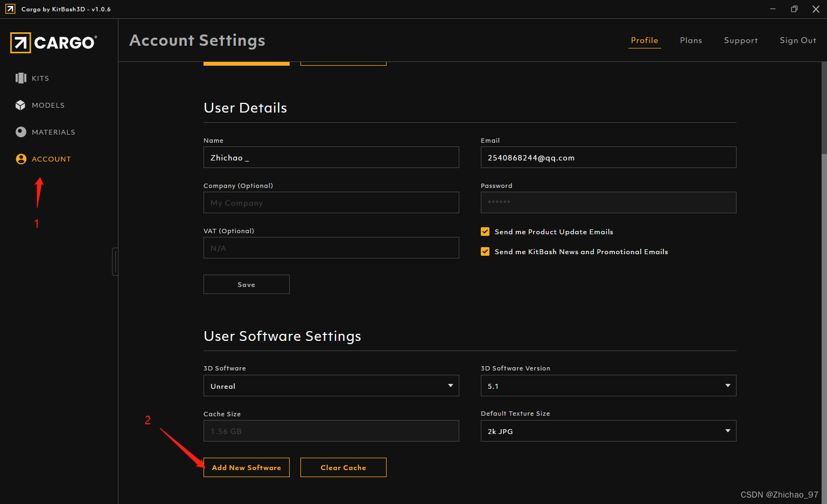Viewport: 827px width, 504px height.
Task: Open the 3D Software dropdown showing Unreal
Action: point(331,386)
